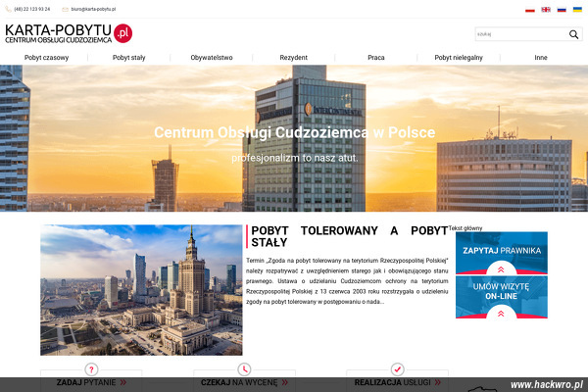Open the Pobyt stały menu
This screenshot has width=588, height=392.
point(129,58)
